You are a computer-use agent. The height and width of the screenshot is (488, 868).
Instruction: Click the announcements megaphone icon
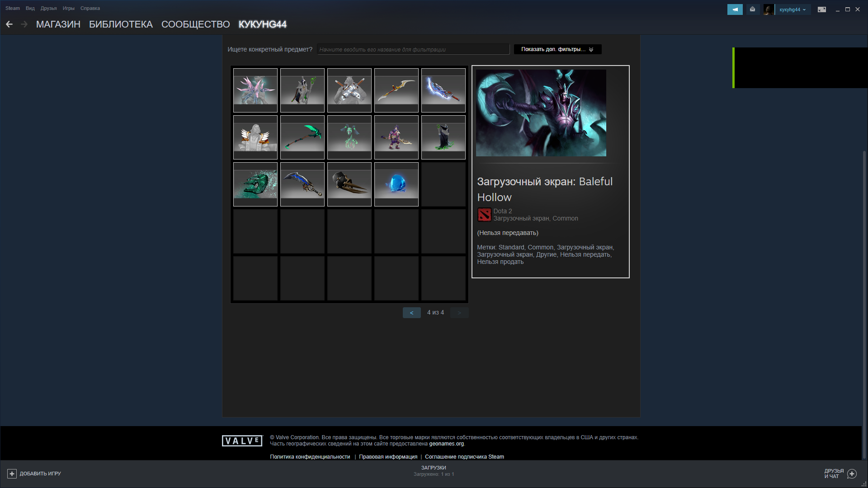tap(735, 9)
